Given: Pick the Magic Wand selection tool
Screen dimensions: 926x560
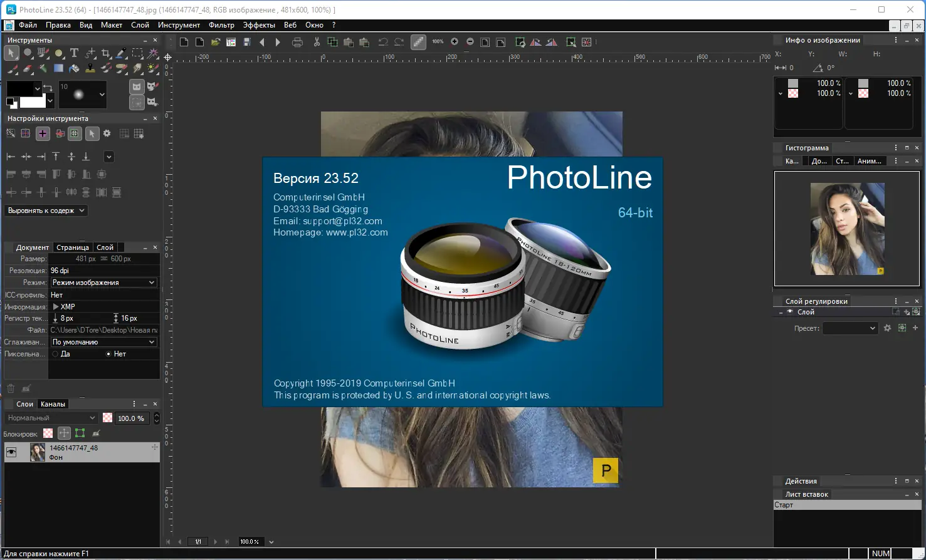Looking at the screenshot, I should 154,53.
